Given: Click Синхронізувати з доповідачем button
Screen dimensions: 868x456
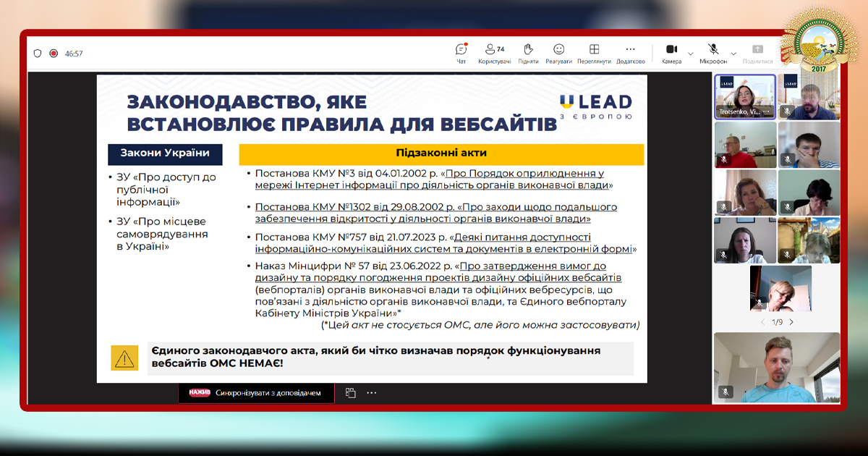Looking at the screenshot, I should (257, 392).
